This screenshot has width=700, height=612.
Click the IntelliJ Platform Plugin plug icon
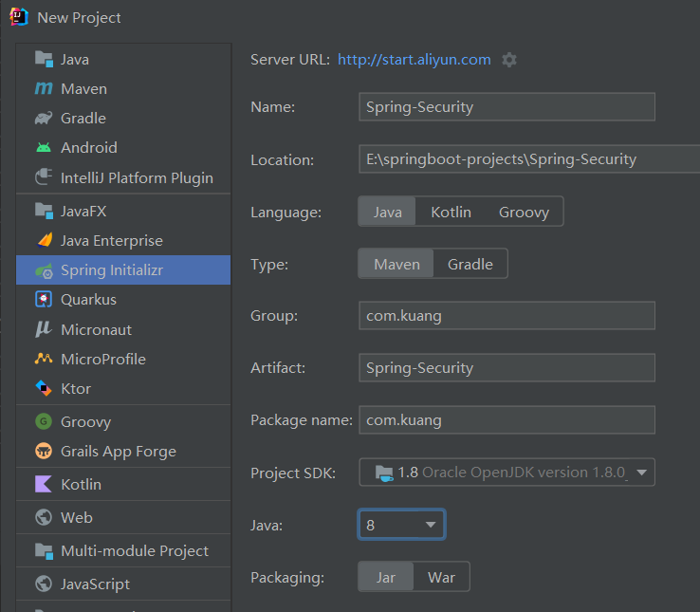click(x=44, y=176)
